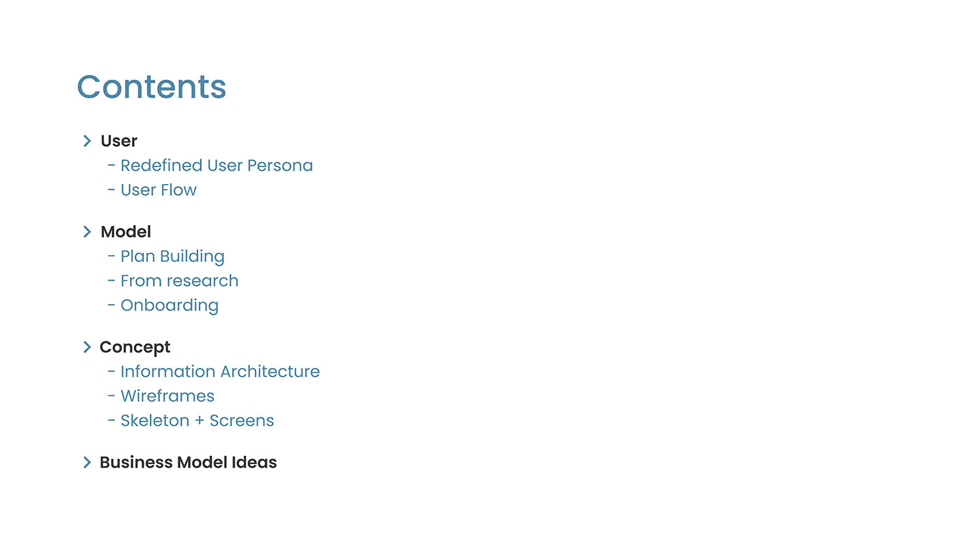Open the Wireframes entry
The width and height of the screenshot is (980, 551).
(x=167, y=396)
